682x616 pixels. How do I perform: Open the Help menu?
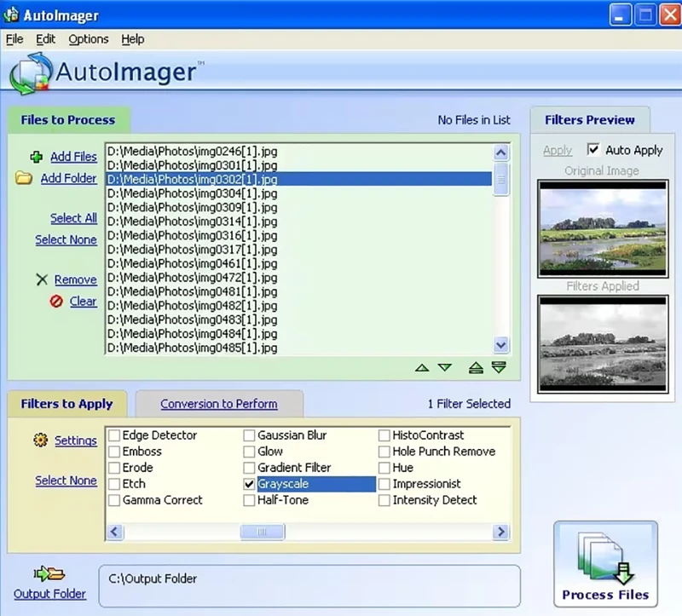pos(133,39)
